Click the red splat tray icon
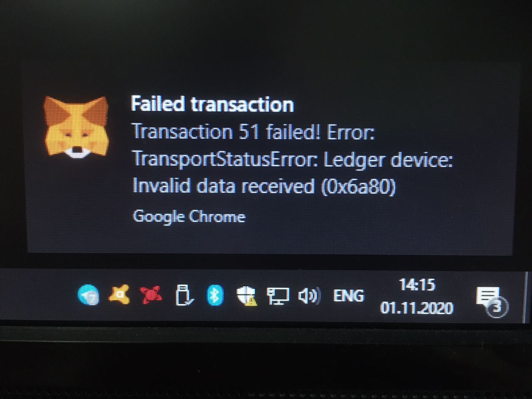The image size is (532, 399). [x=151, y=294]
